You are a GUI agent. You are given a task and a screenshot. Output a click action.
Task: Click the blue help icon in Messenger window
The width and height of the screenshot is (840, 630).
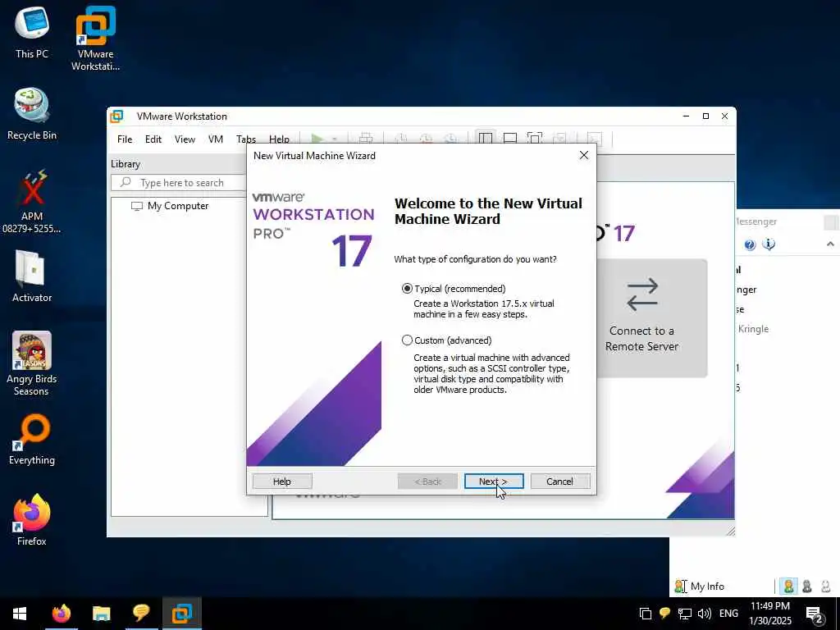[x=750, y=244]
